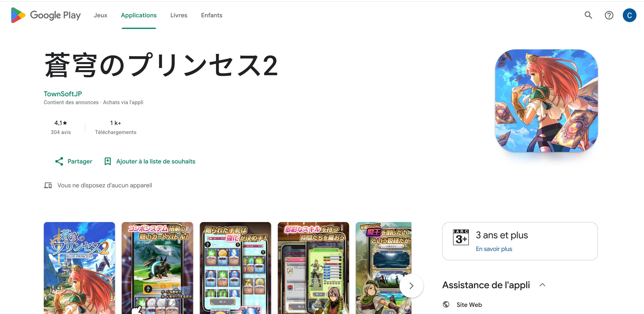Select the Applications tab
The width and height of the screenshot is (644, 314).
[139, 15]
